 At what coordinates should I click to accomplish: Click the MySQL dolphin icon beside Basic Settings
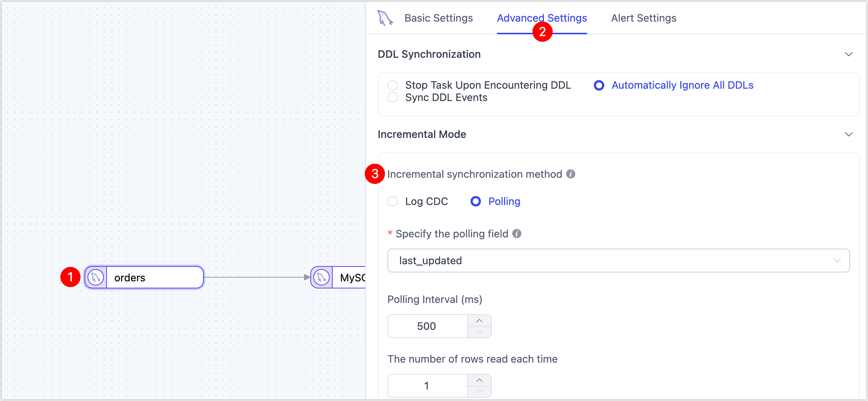tap(385, 18)
